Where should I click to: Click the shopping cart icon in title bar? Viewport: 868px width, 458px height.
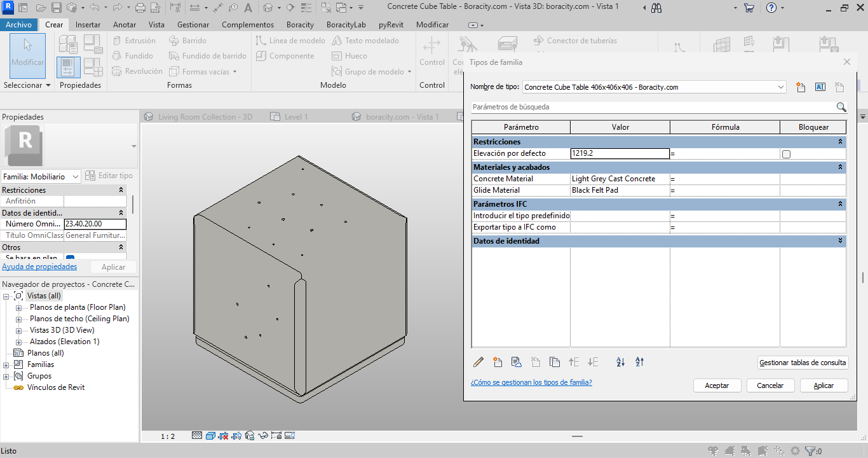coord(749,8)
